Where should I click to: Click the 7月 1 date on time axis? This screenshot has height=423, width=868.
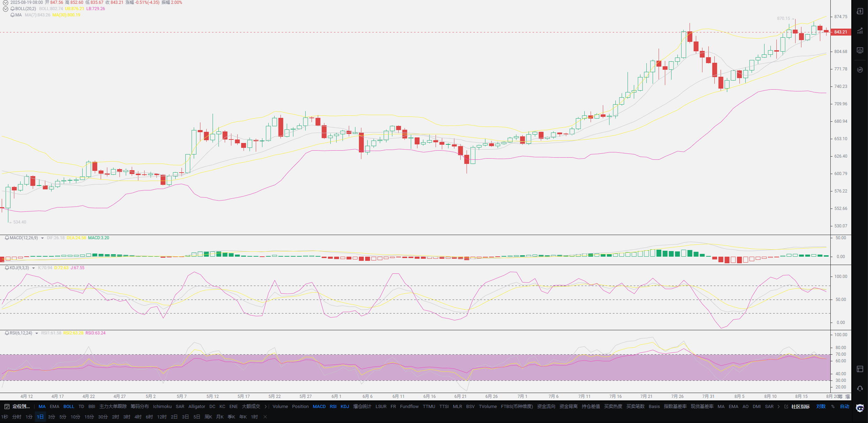(522, 396)
